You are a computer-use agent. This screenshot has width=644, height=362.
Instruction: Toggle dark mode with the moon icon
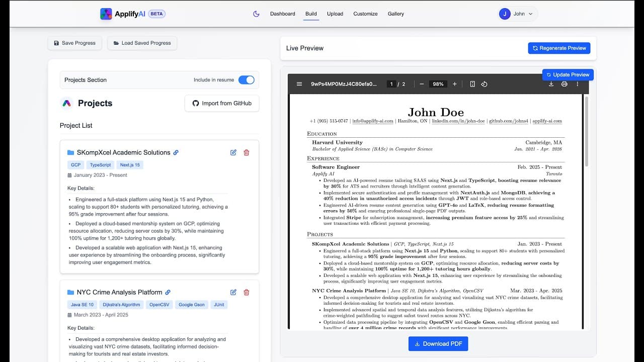pyautogui.click(x=256, y=14)
